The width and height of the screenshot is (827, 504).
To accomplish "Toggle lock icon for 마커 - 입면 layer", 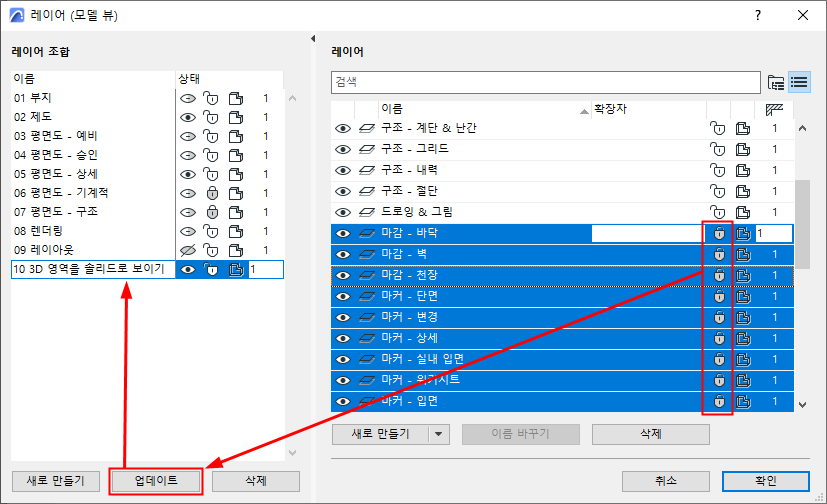I will click(x=719, y=402).
